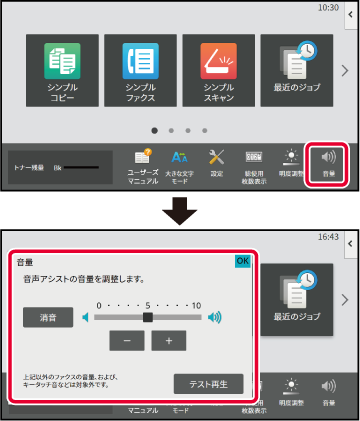Open the シンプルファクス tile

tap(140, 70)
